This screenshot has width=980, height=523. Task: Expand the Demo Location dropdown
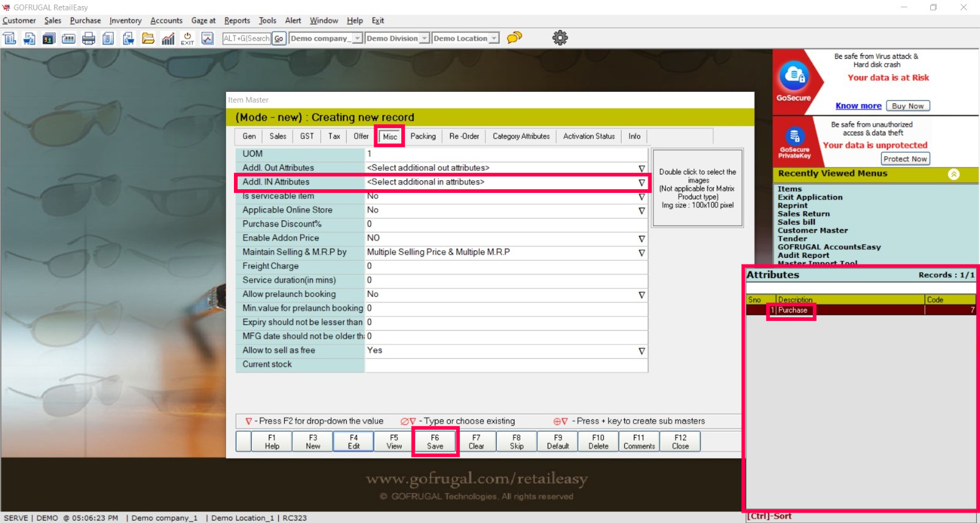pos(494,39)
